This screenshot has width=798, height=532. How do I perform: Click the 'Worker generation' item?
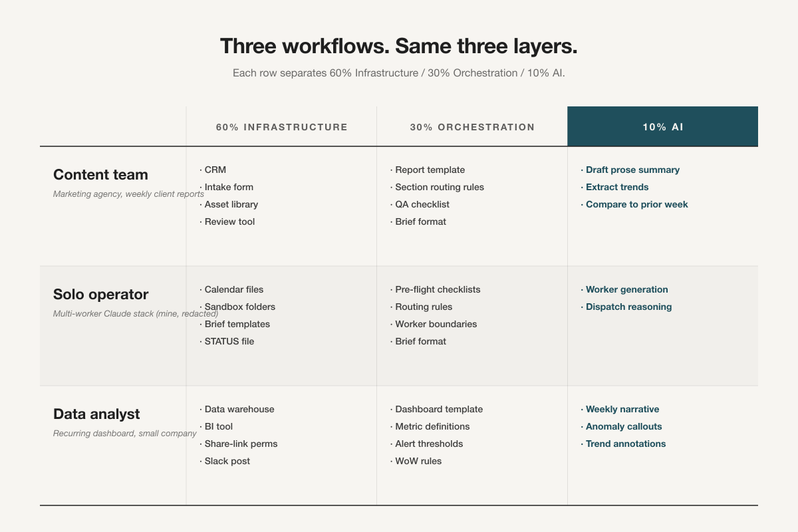click(624, 289)
